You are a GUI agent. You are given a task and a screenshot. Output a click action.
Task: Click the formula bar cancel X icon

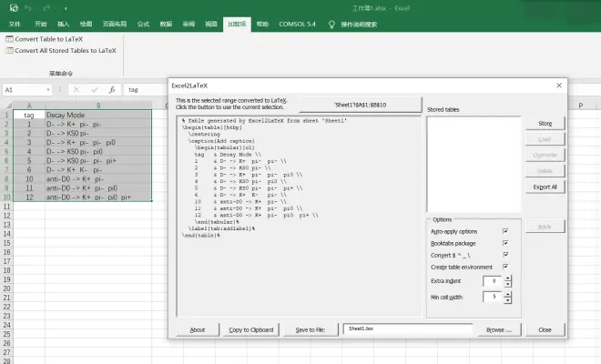(76, 90)
